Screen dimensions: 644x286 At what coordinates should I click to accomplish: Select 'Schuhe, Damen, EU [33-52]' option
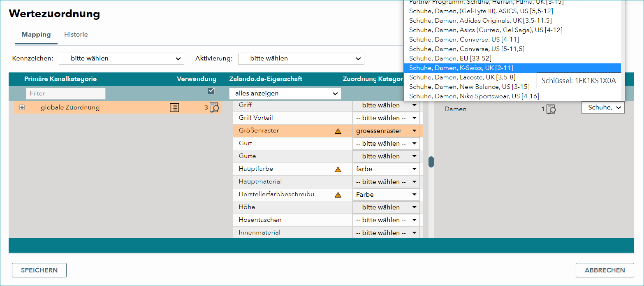click(x=512, y=58)
